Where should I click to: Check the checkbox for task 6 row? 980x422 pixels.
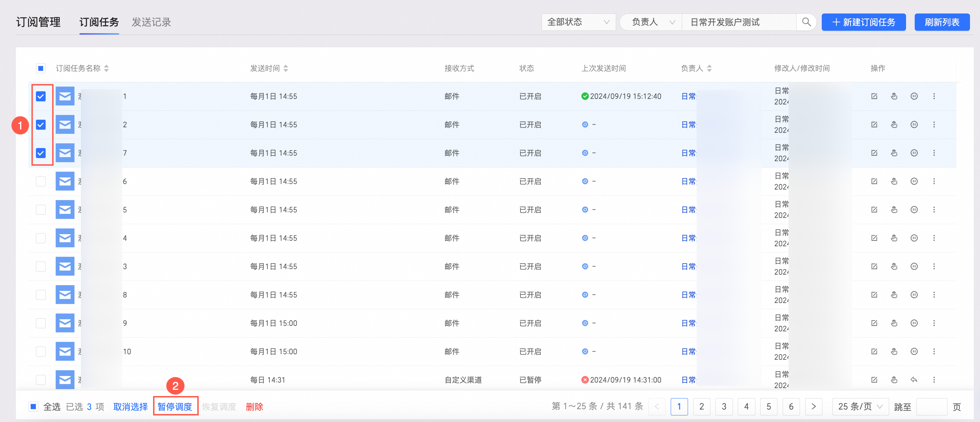[x=41, y=181]
